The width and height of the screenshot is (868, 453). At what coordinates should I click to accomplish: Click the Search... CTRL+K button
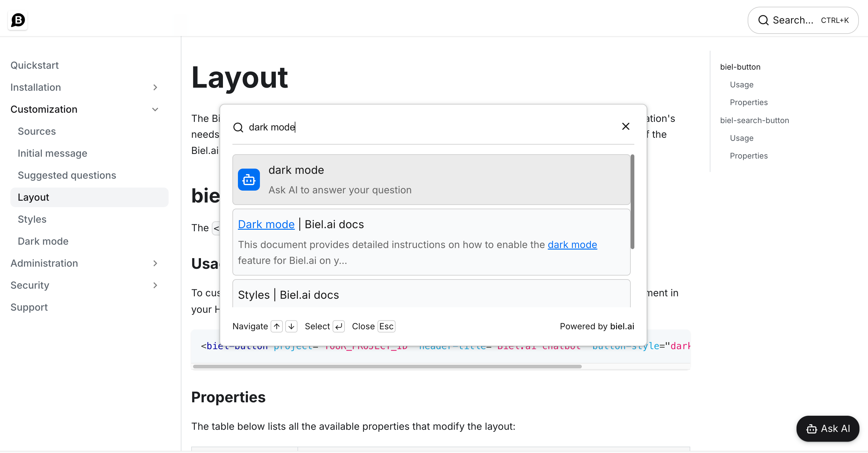click(x=803, y=20)
